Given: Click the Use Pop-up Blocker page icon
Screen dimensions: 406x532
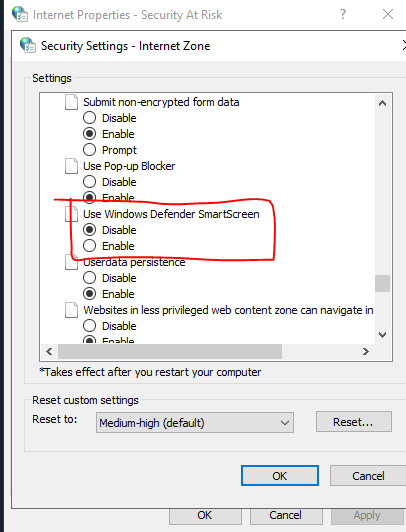Looking at the screenshot, I should coord(71,166).
